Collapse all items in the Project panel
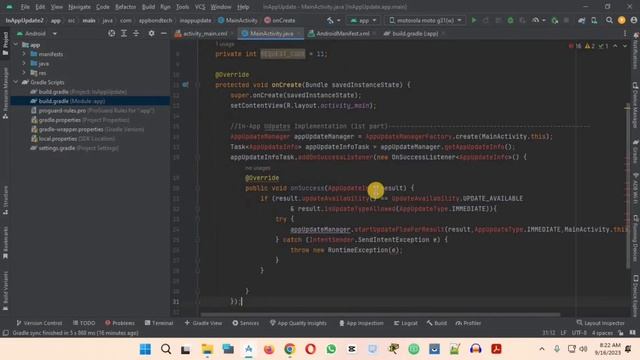The width and height of the screenshot is (640, 360). pos(136,33)
